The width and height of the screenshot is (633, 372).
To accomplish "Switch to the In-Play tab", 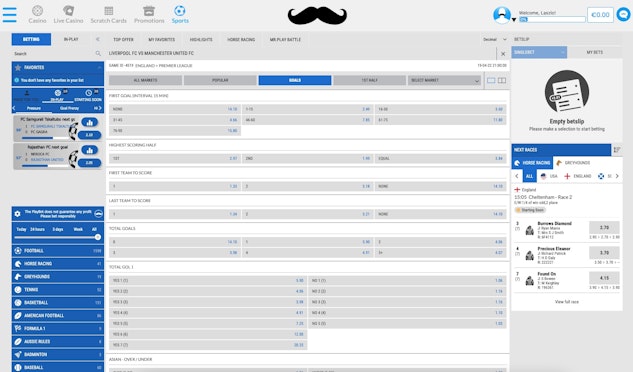I will click(71, 39).
